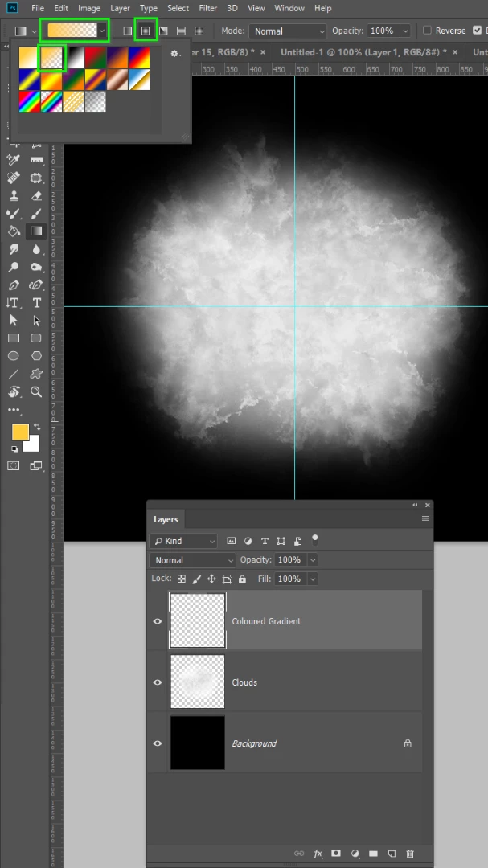Select the Mixer Brush tool
This screenshot has height=868, width=488.
coord(14,214)
